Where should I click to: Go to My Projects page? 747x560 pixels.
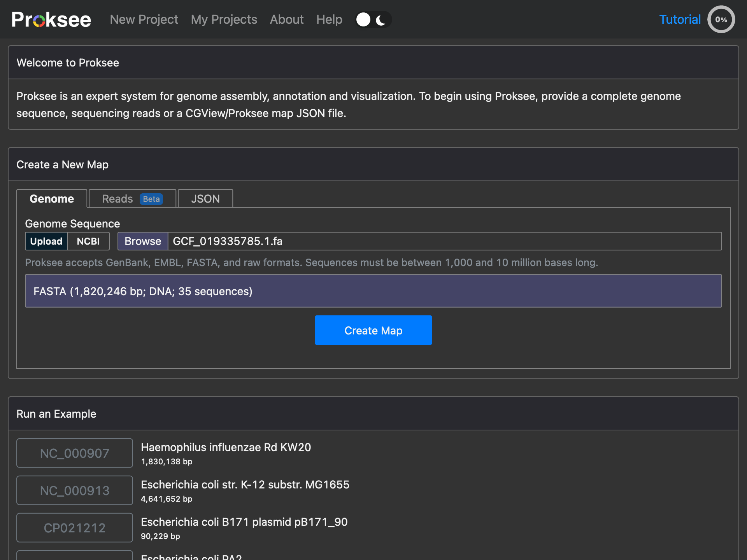(x=224, y=19)
